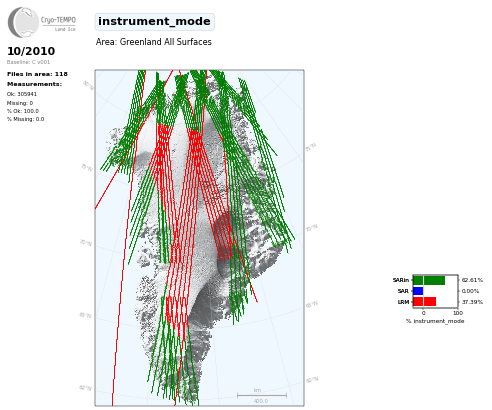Select the blue SAR histogram bar

pos(418,291)
